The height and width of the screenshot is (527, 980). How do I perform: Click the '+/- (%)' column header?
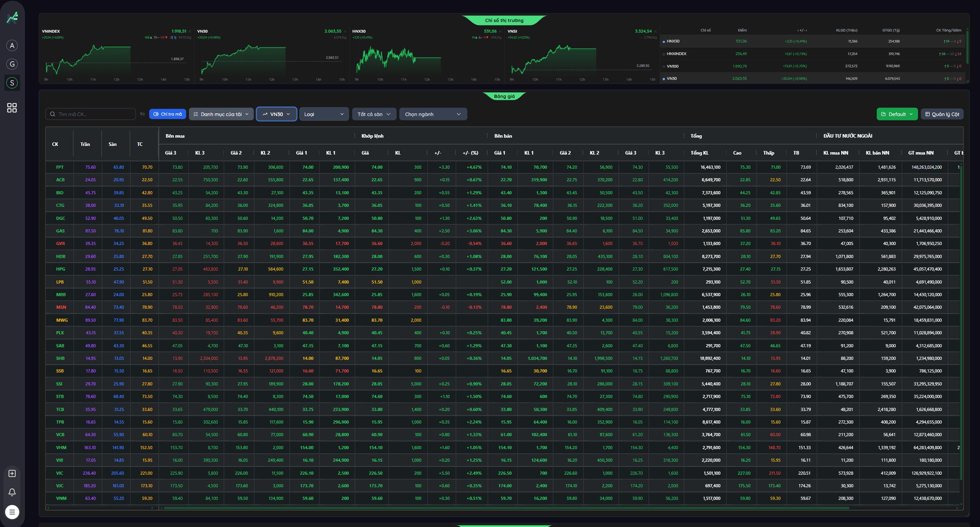pos(470,153)
